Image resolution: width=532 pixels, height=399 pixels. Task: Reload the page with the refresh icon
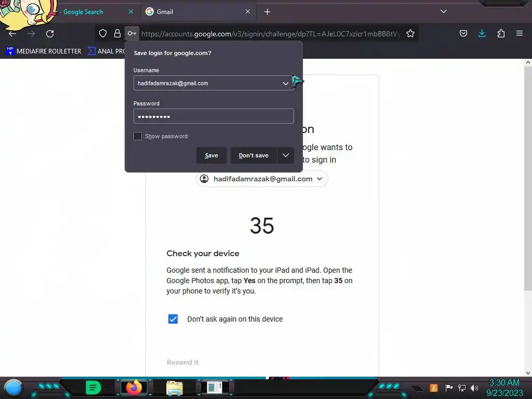(x=50, y=34)
